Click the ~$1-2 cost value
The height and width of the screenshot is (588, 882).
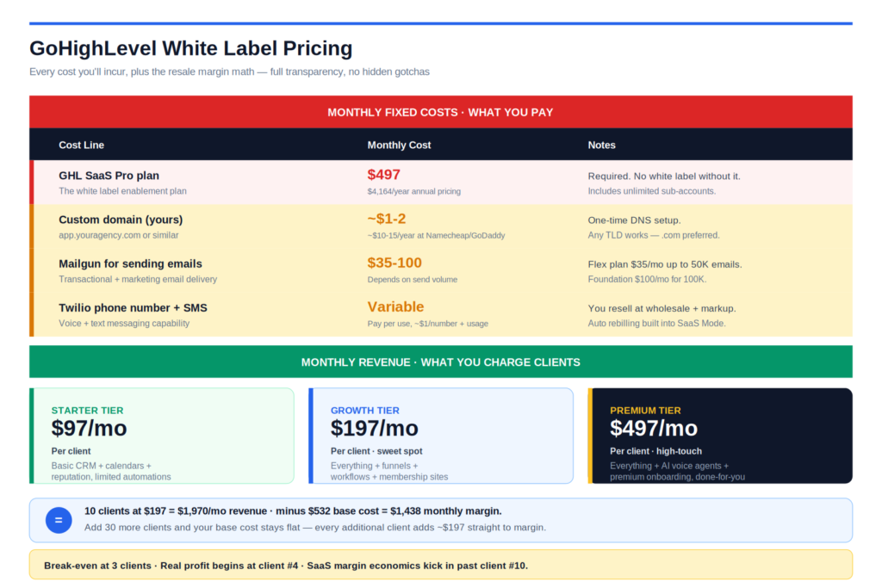tap(387, 219)
